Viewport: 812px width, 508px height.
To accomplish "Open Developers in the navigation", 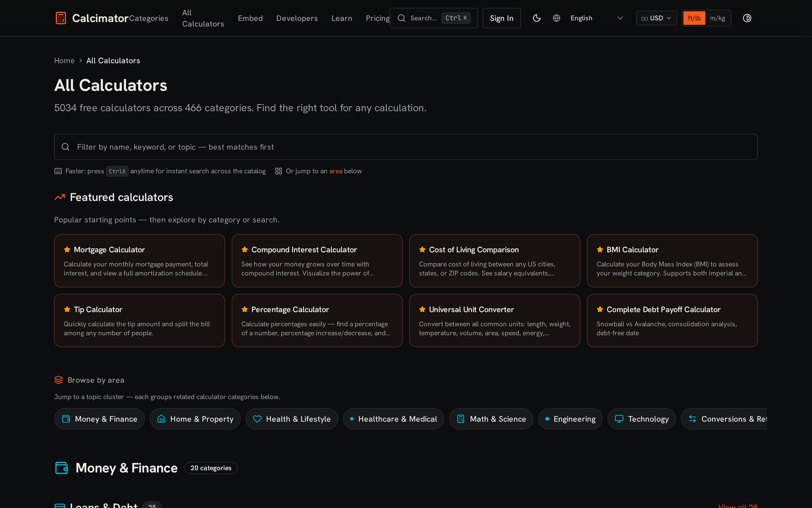I will [x=297, y=18].
